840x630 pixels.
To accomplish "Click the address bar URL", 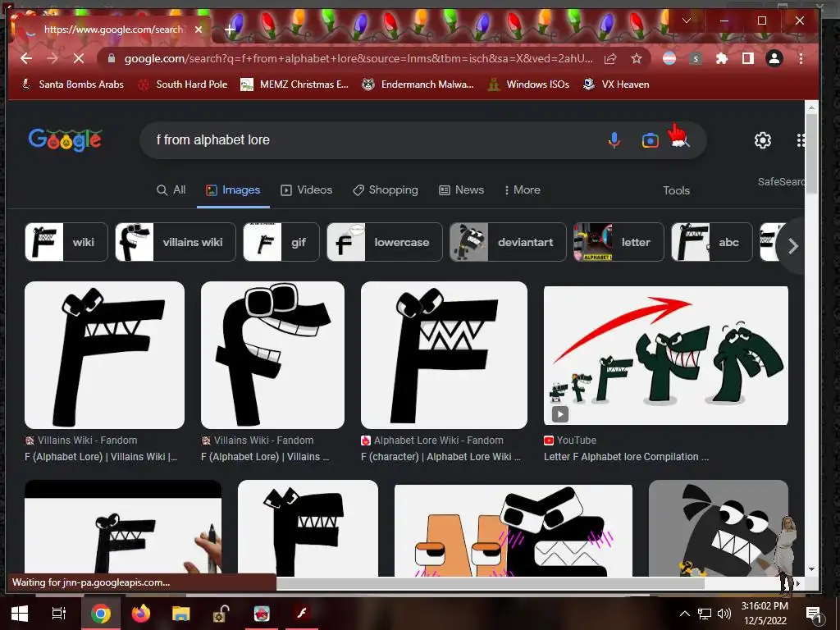I will point(358,58).
